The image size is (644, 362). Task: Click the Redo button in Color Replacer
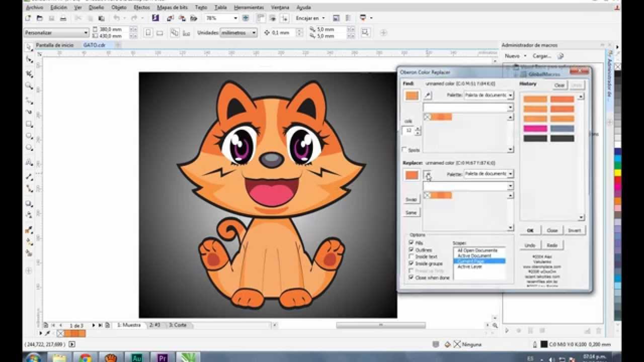pyautogui.click(x=552, y=245)
